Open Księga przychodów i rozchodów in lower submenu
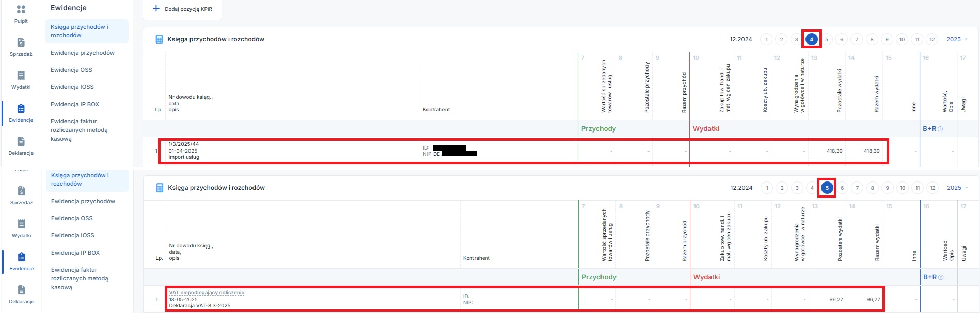 coord(87,179)
